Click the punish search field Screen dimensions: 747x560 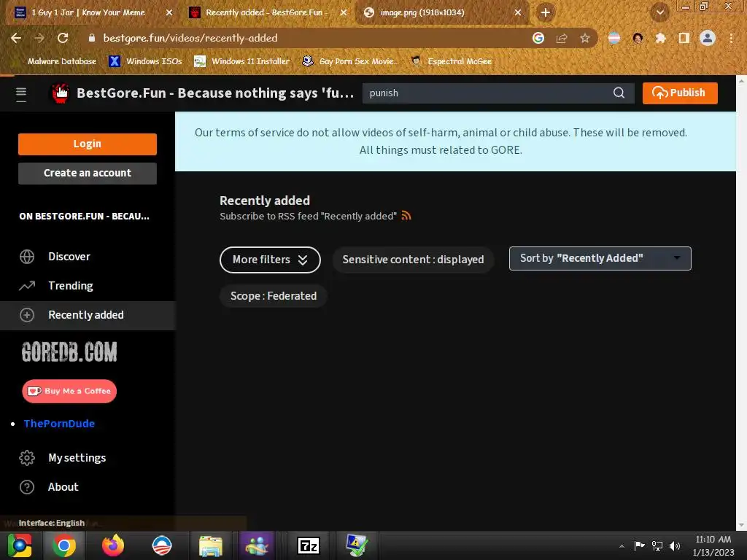click(488, 93)
